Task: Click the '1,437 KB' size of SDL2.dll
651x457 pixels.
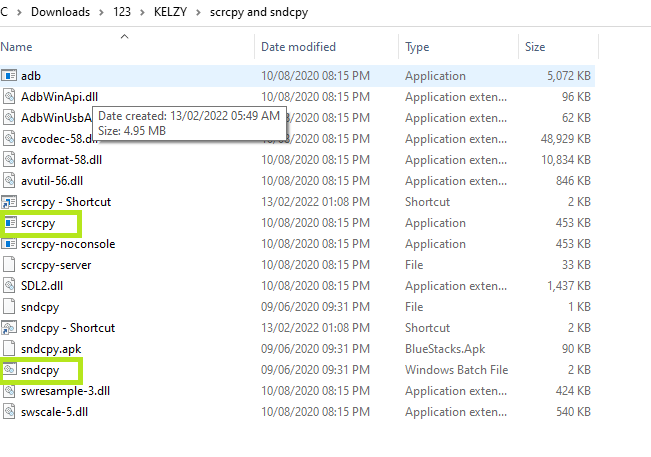Action: [569, 286]
